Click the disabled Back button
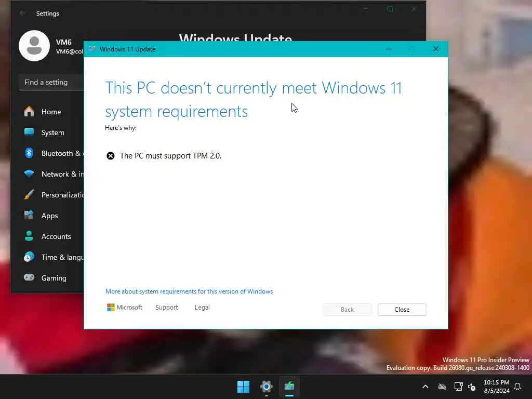The image size is (532, 399). [x=347, y=310]
